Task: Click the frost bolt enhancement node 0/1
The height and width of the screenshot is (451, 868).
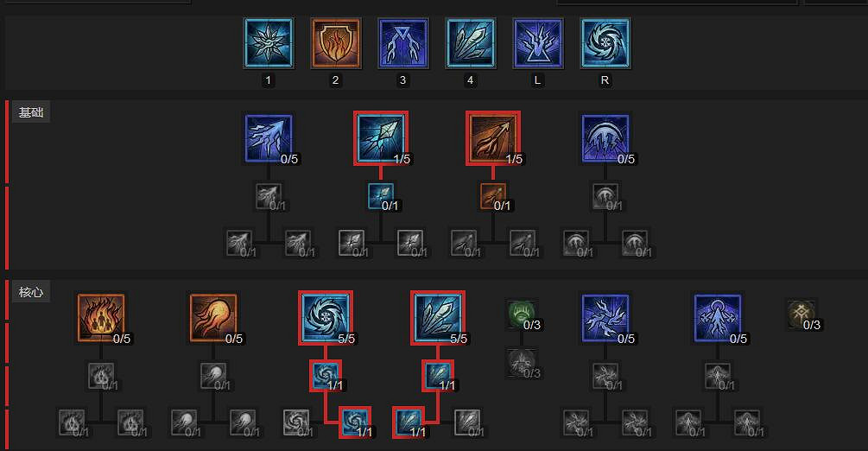Action: pos(381,197)
